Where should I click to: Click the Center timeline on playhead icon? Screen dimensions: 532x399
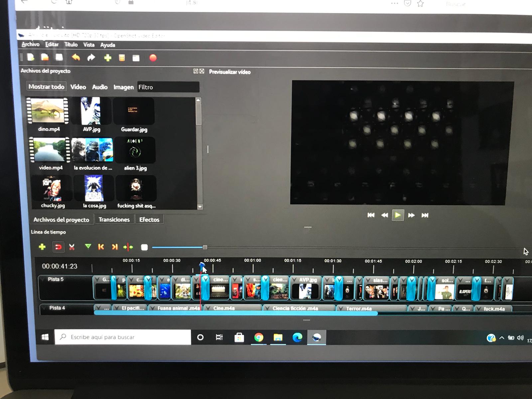pos(128,247)
